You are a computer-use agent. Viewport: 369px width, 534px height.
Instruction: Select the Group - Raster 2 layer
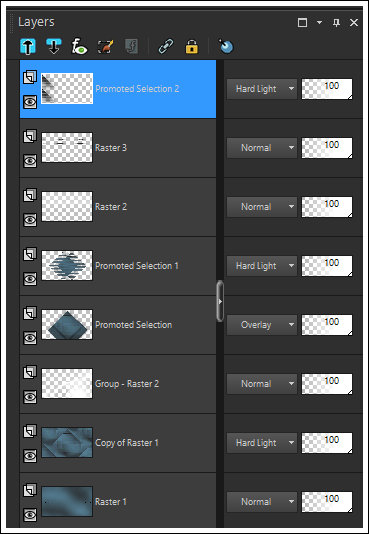point(118,384)
